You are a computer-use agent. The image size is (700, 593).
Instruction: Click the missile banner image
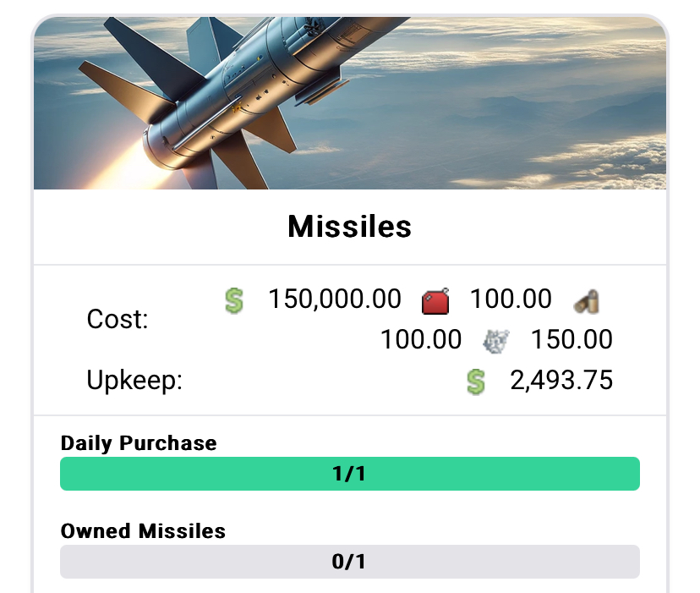(x=350, y=103)
